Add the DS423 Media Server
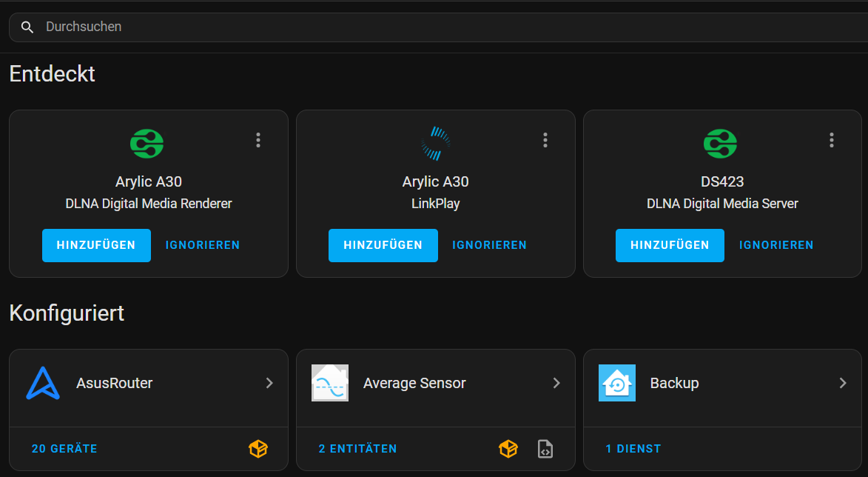This screenshot has width=868, height=477. click(x=670, y=245)
